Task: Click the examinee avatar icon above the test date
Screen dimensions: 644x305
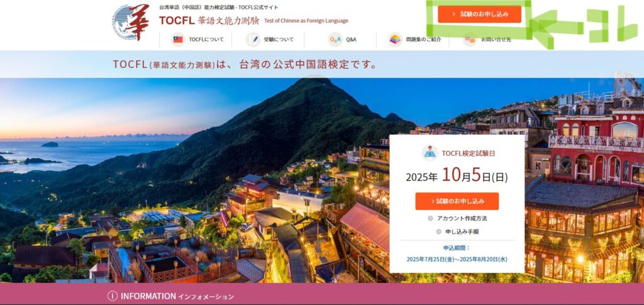Action: pyautogui.click(x=430, y=153)
